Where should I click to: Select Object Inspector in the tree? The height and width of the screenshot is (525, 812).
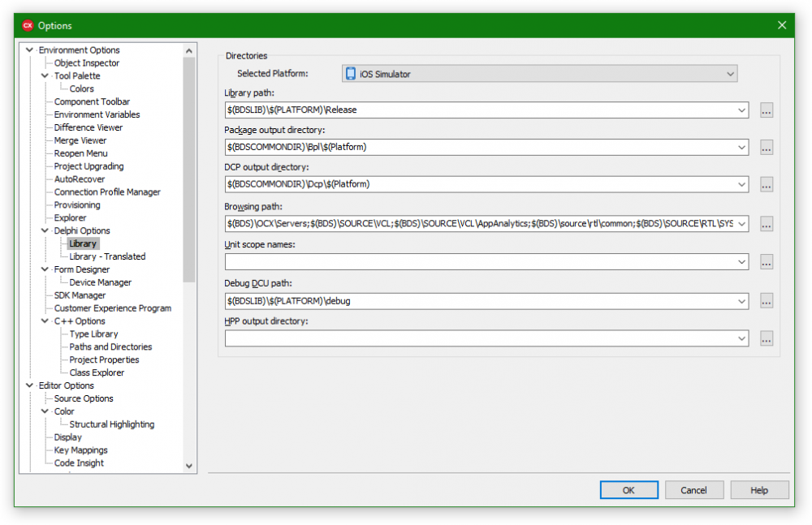point(87,63)
